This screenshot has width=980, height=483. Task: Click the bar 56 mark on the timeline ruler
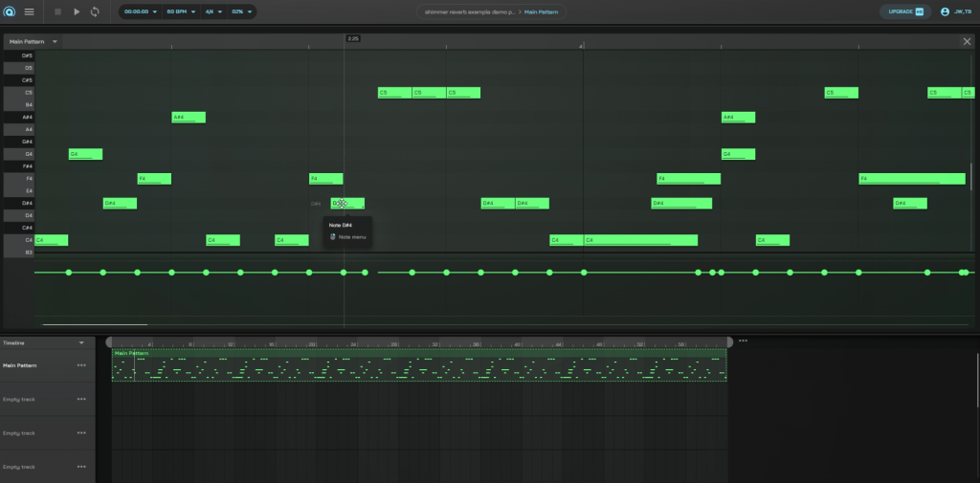pos(681,344)
